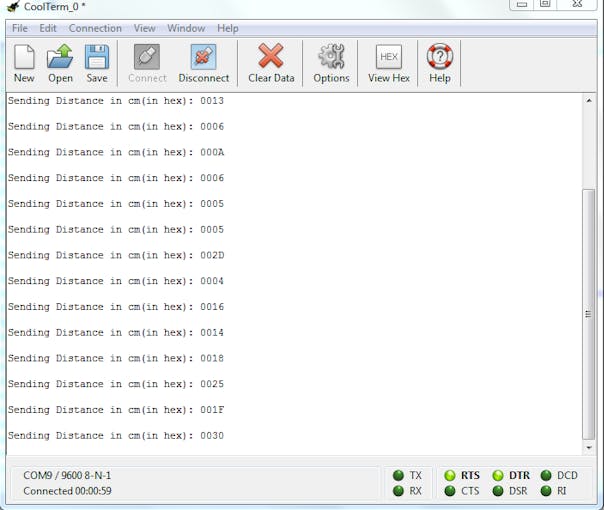The image size is (604, 510).
Task: Open the Edit menu
Action: click(x=48, y=28)
